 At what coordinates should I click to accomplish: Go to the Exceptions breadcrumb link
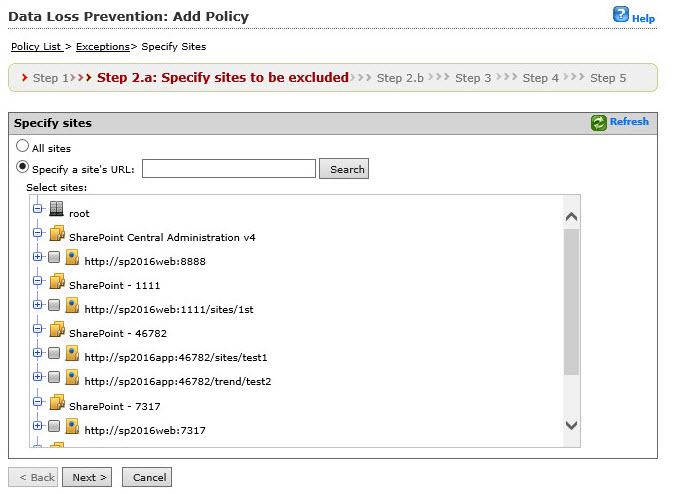click(103, 46)
